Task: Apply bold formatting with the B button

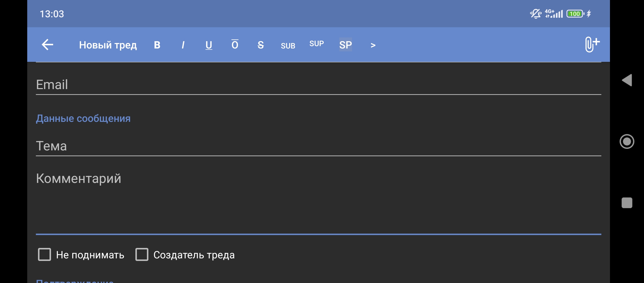Action: pyautogui.click(x=157, y=45)
